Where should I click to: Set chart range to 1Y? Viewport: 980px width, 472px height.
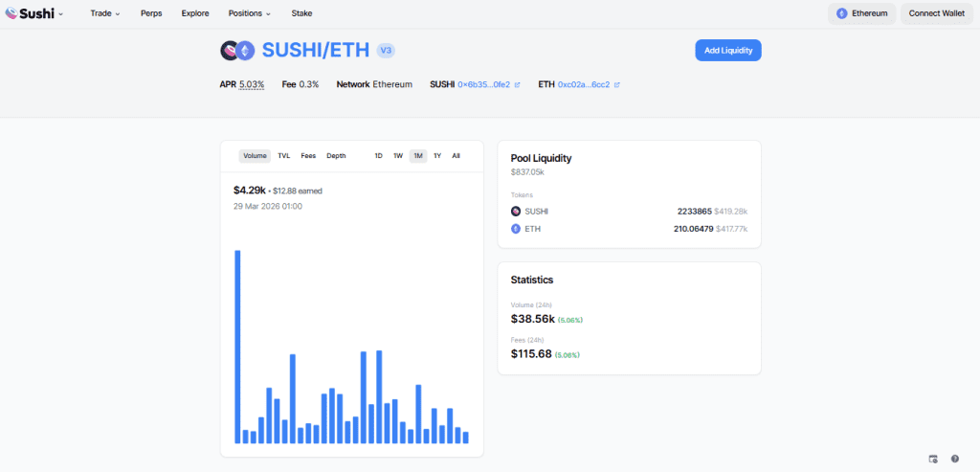coord(437,156)
